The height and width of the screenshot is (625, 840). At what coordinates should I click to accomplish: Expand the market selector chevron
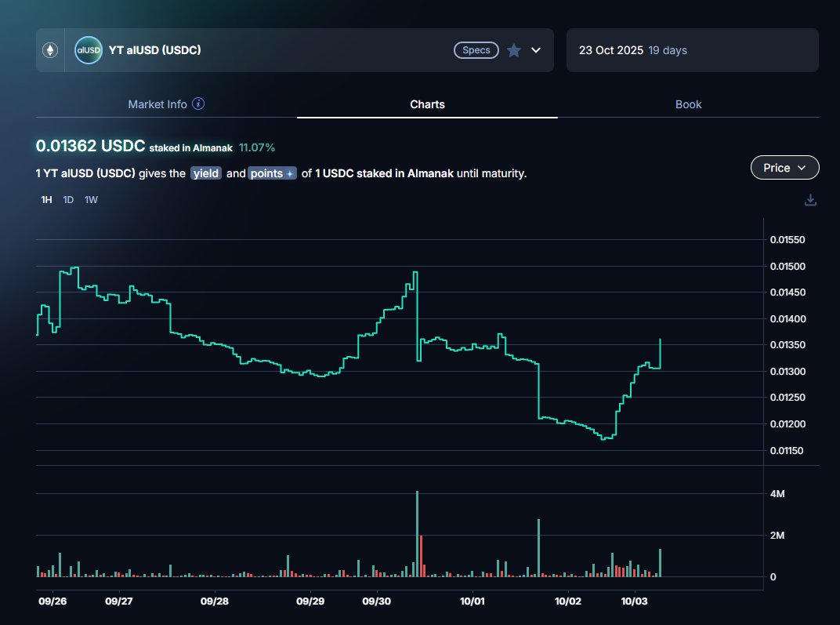pos(536,50)
